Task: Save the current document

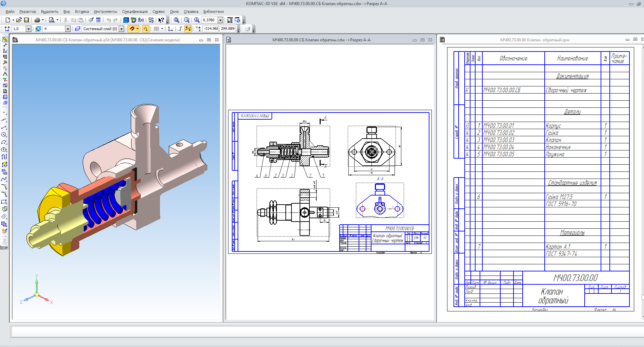Action: (26, 20)
